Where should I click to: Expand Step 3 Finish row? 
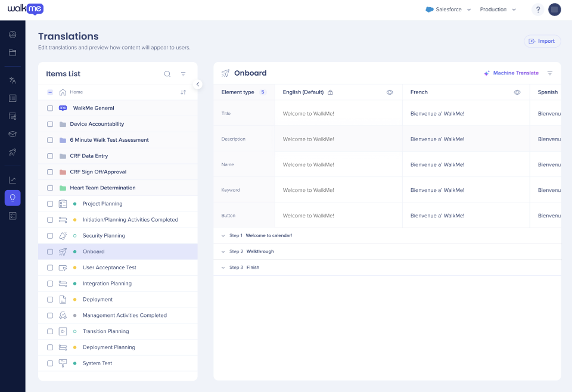click(x=223, y=267)
